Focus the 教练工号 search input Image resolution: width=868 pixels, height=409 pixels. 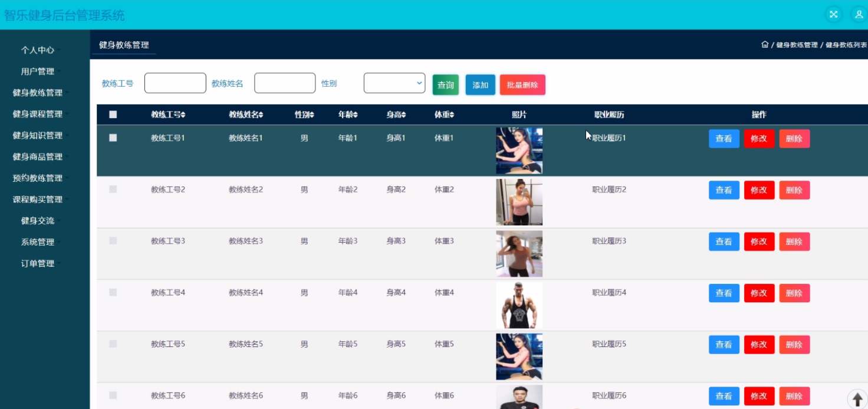[x=175, y=83]
